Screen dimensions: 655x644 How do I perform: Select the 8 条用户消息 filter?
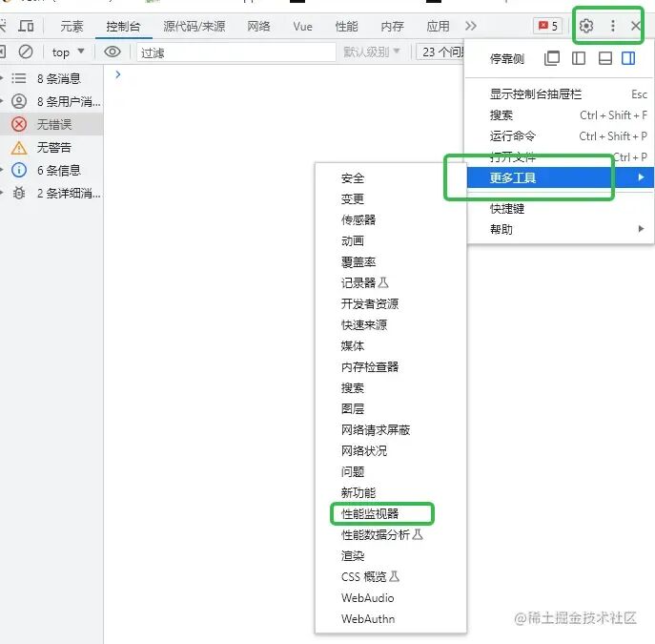[51, 101]
